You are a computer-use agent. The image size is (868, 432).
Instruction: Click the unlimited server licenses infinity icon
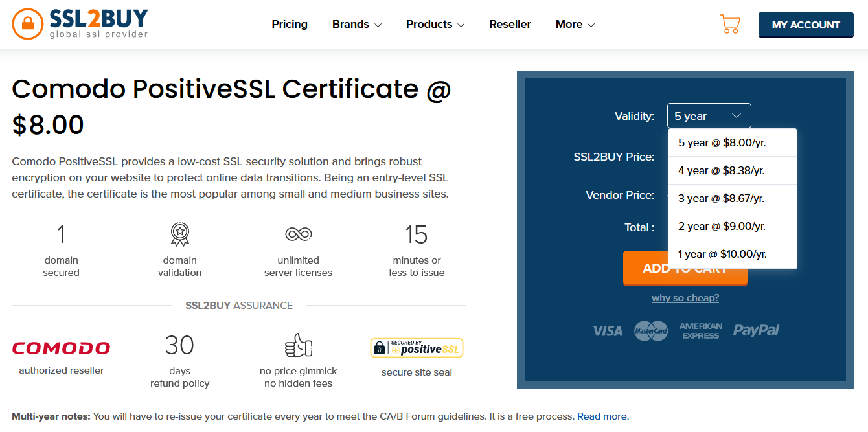coord(298,234)
